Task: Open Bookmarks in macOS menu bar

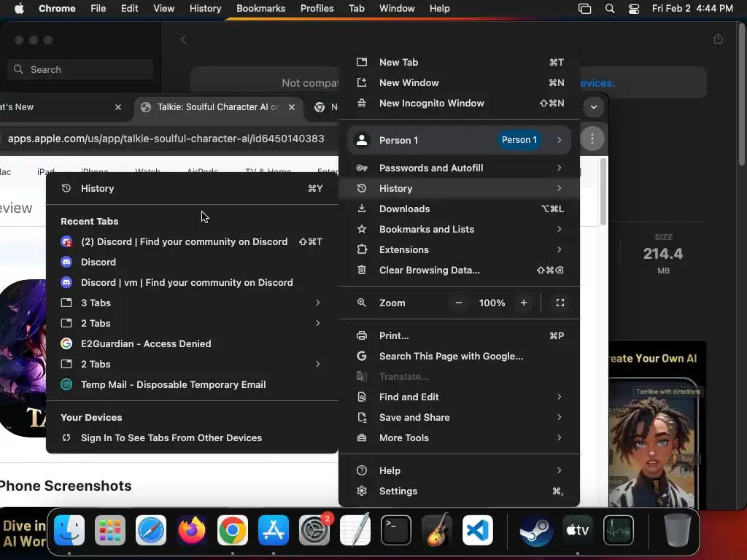Action: pos(260,9)
